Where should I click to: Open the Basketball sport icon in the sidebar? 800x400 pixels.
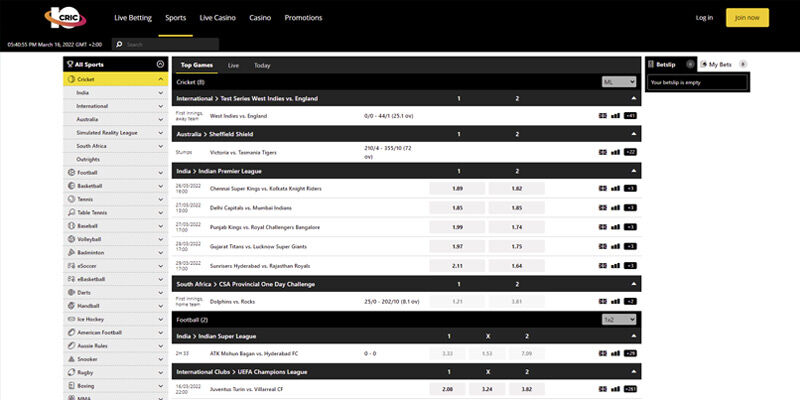[71, 186]
